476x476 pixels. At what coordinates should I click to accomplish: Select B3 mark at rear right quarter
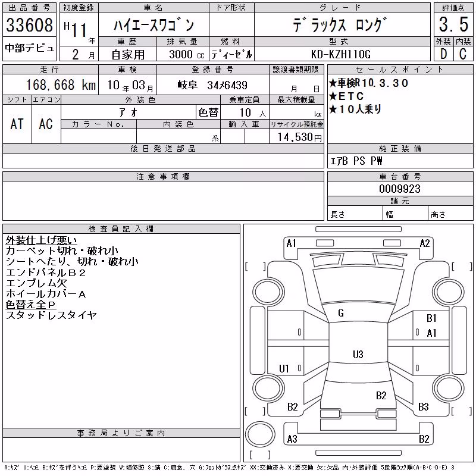coord(423,407)
